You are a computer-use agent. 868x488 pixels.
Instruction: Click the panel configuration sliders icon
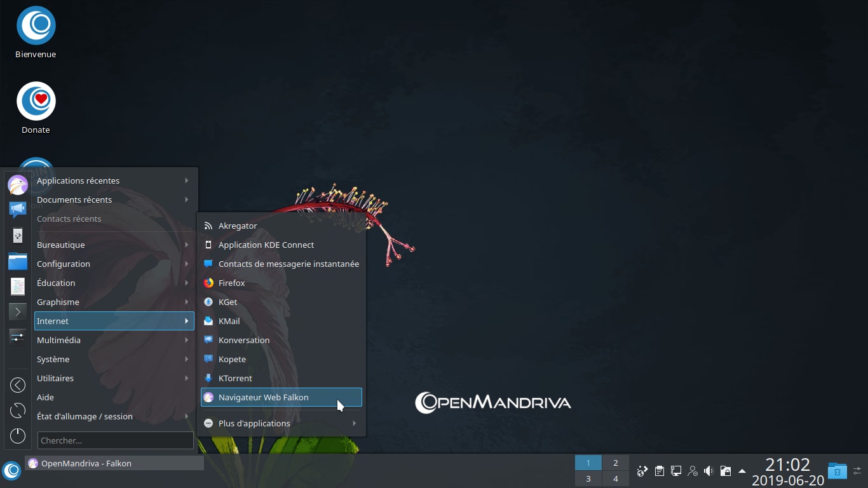coord(858,471)
